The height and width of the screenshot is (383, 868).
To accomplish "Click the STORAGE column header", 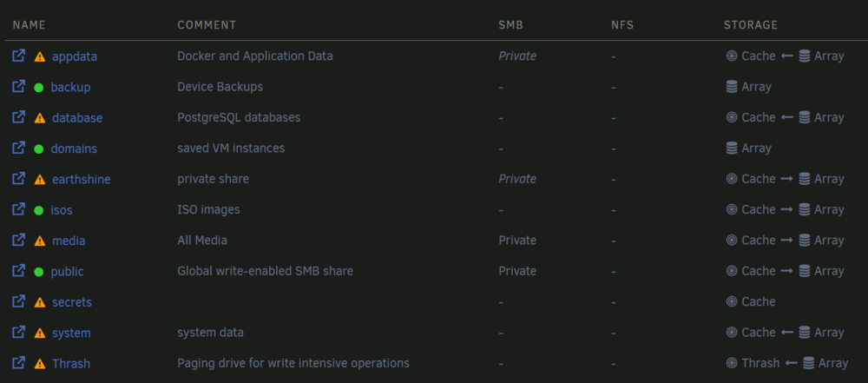I will (751, 25).
